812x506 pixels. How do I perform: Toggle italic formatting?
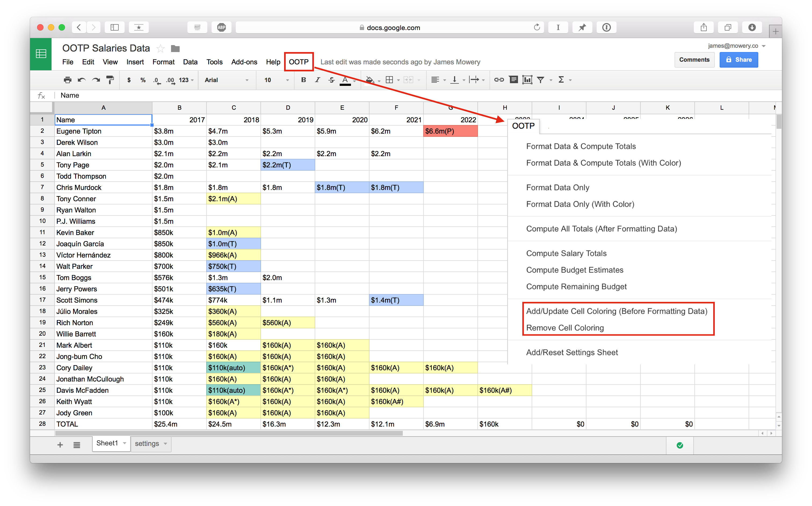tap(317, 80)
